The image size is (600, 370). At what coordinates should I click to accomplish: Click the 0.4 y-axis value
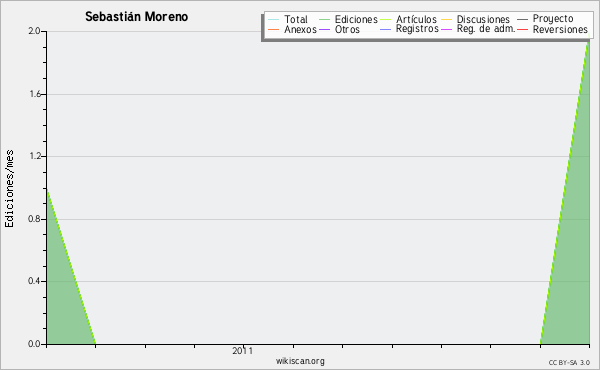pyautogui.click(x=34, y=281)
